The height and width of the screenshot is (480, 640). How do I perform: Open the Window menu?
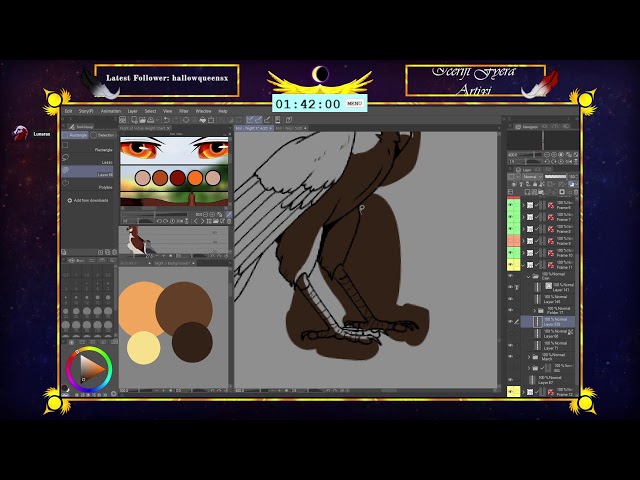(203, 111)
